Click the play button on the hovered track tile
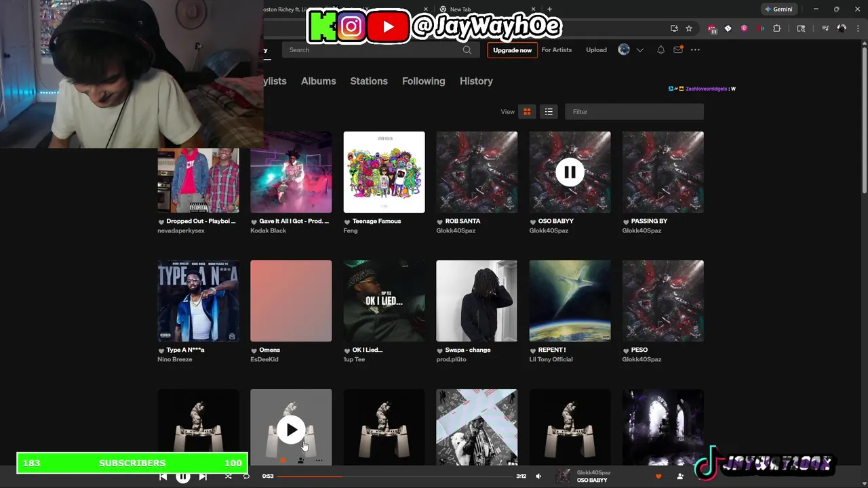The width and height of the screenshot is (868, 488). 291,430
